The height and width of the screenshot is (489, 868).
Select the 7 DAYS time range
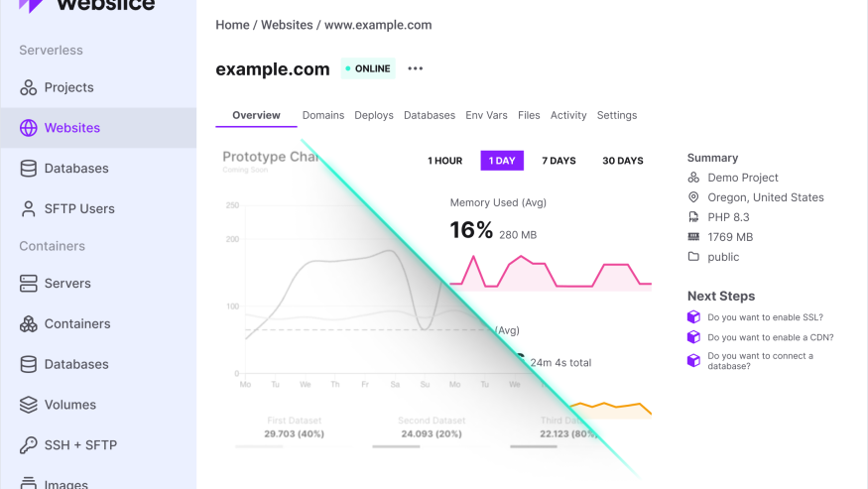point(558,161)
